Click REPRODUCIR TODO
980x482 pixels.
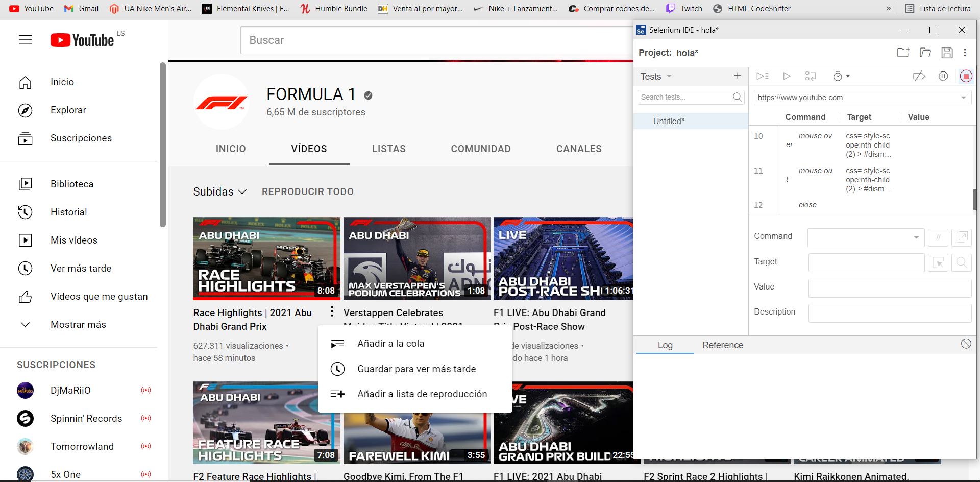click(x=308, y=192)
